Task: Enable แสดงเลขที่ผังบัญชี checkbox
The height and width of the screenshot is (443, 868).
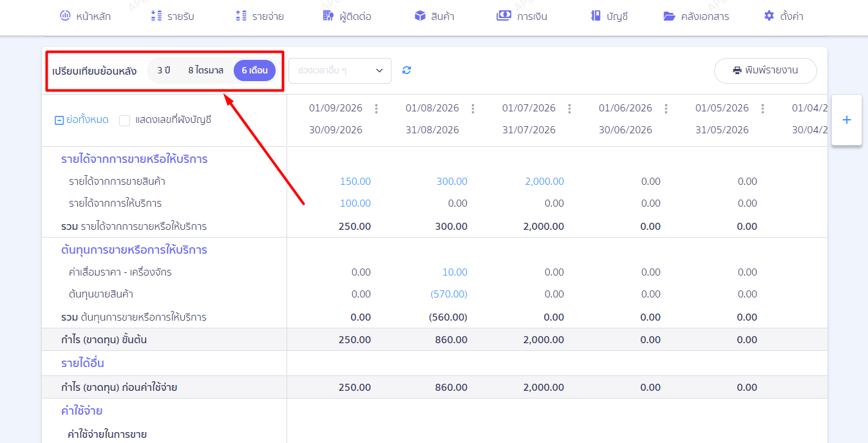Action: 125,120
